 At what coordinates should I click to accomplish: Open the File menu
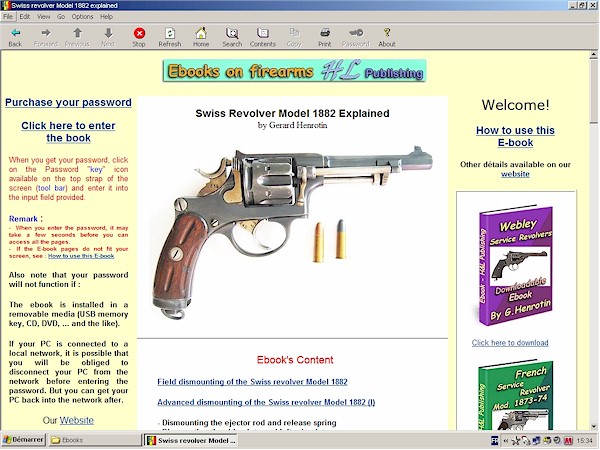pyautogui.click(x=8, y=16)
